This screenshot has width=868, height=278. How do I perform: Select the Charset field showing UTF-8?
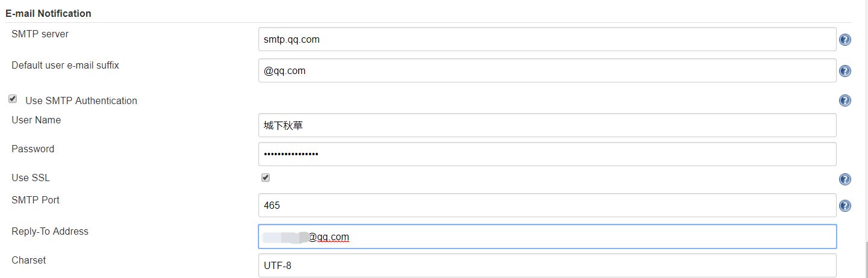547,265
